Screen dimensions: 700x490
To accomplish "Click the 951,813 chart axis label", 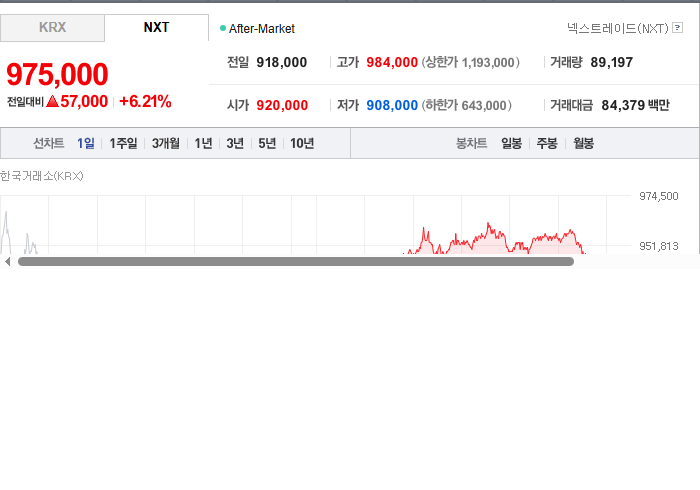I will pyautogui.click(x=658, y=246).
